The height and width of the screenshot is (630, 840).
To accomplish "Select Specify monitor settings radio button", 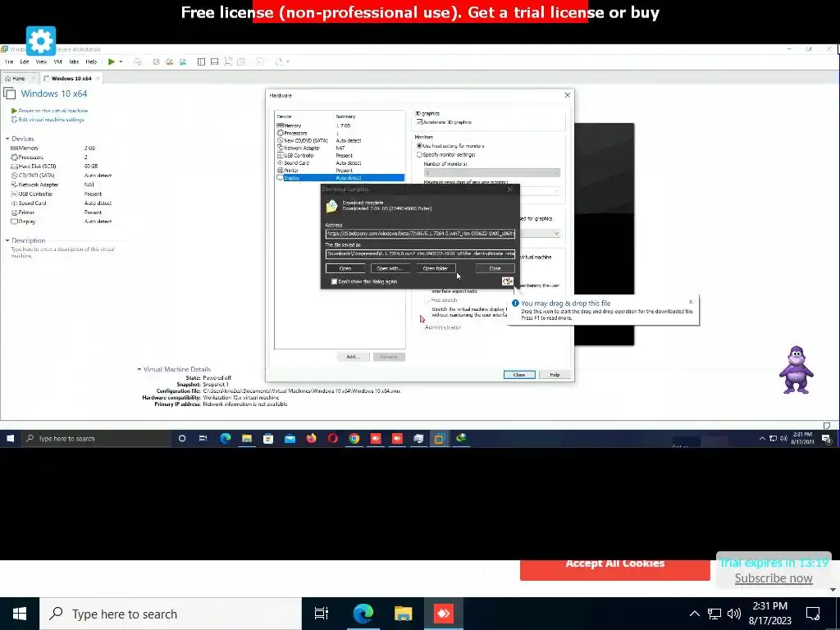I will (419, 154).
